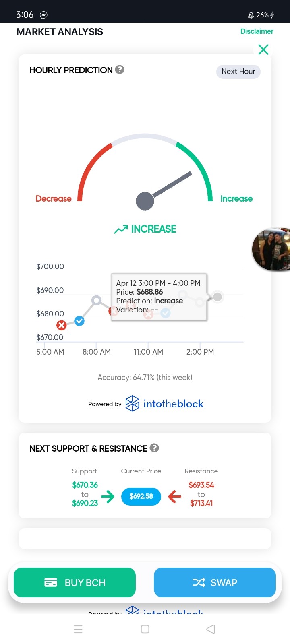Open the intotheblock logo link

pos(164,403)
